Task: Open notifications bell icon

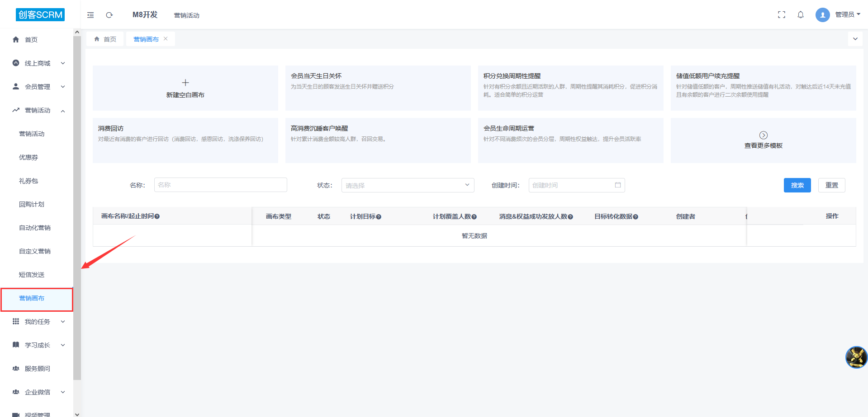Action: pyautogui.click(x=801, y=14)
